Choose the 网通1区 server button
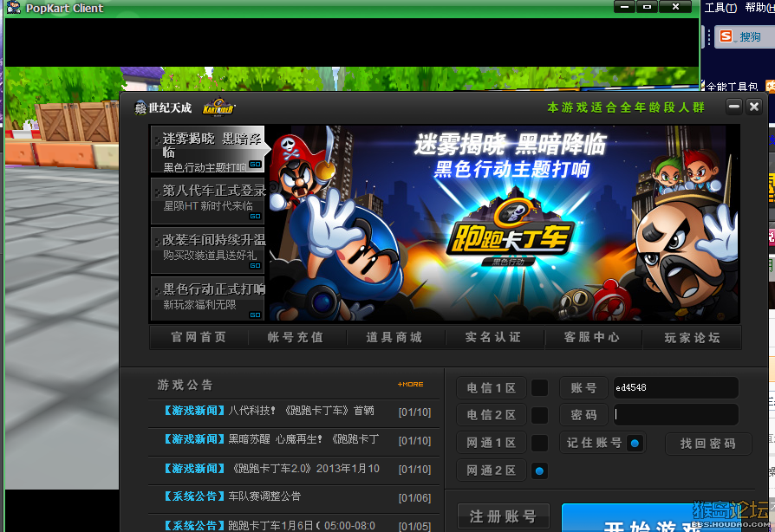 [x=492, y=443]
